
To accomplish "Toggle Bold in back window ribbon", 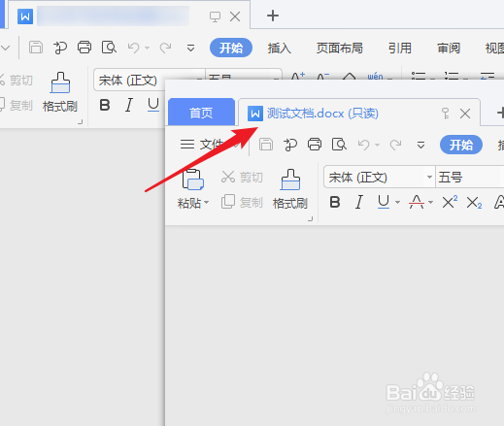I will 105,105.
